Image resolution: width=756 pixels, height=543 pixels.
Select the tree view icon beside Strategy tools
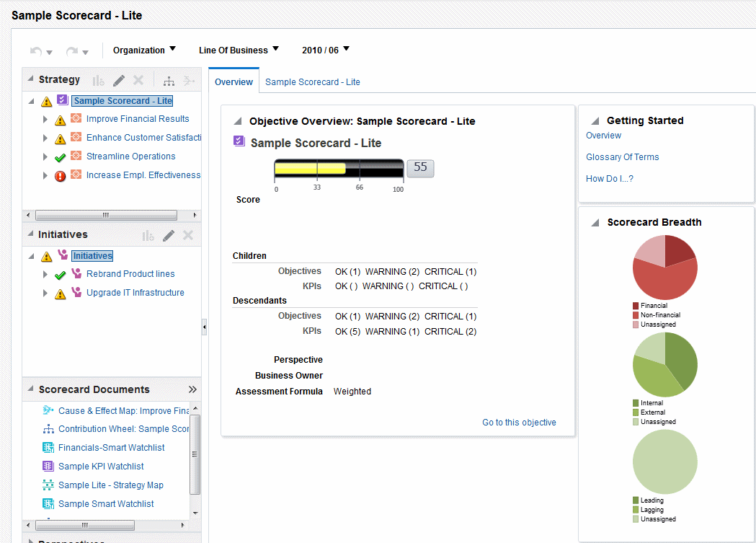[169, 81]
